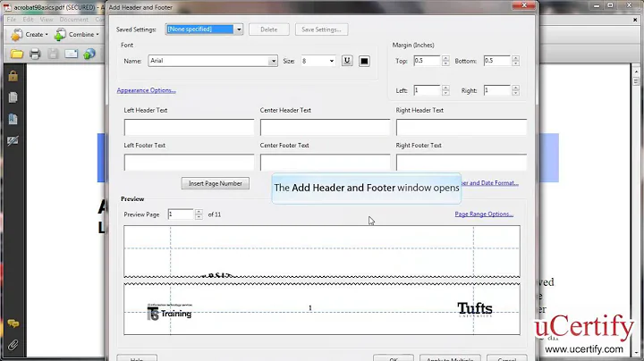Click the Right Header Text field

[462, 127]
